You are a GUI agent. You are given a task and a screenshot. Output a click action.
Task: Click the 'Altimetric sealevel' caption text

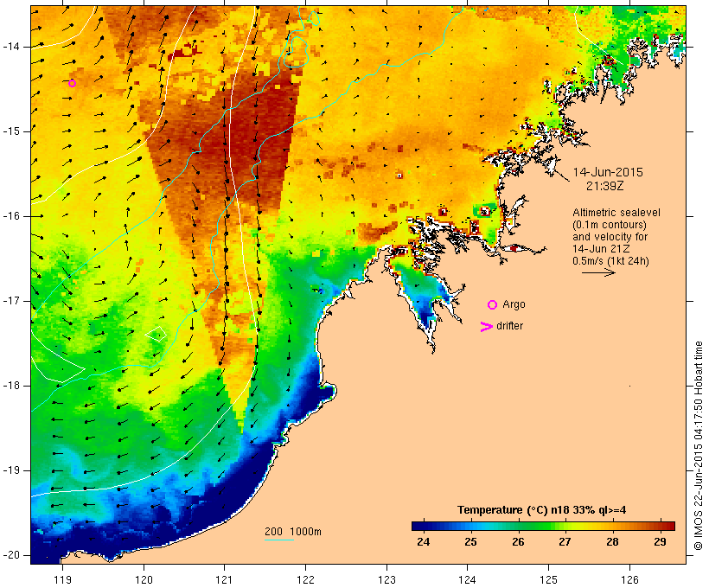616,213
